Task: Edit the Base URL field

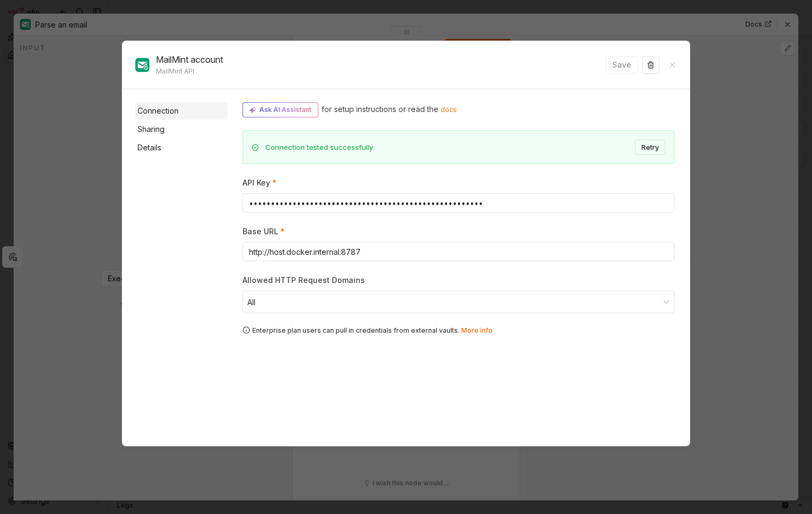Action: [459, 252]
